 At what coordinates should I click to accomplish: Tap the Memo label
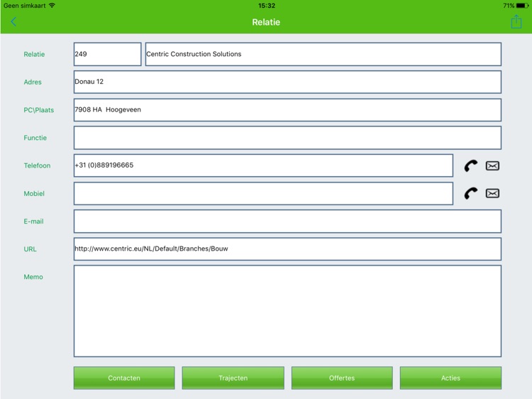click(x=33, y=277)
